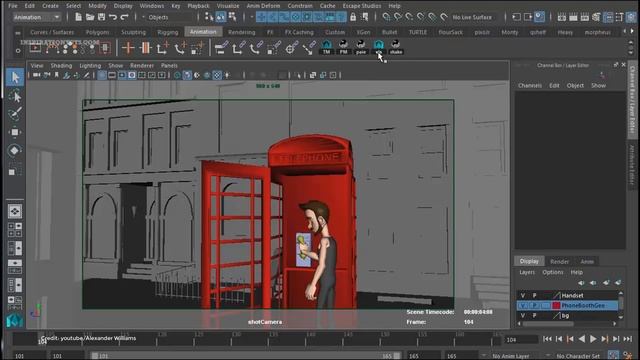Open the Maya home icon in the toolbox

pos(15,320)
